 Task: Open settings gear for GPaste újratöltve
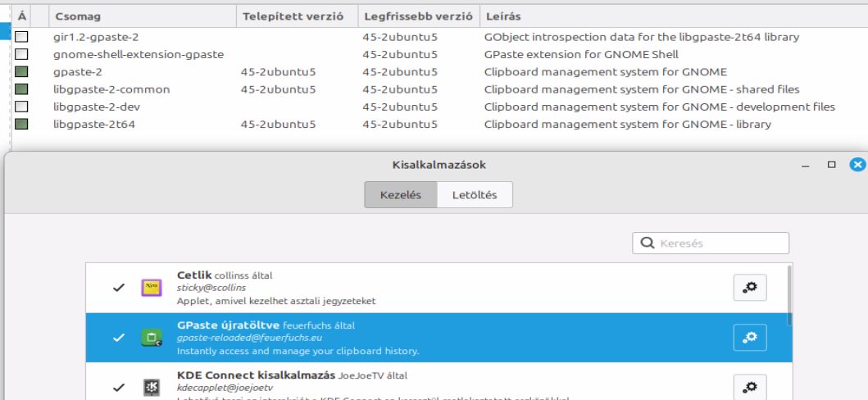pyautogui.click(x=749, y=337)
